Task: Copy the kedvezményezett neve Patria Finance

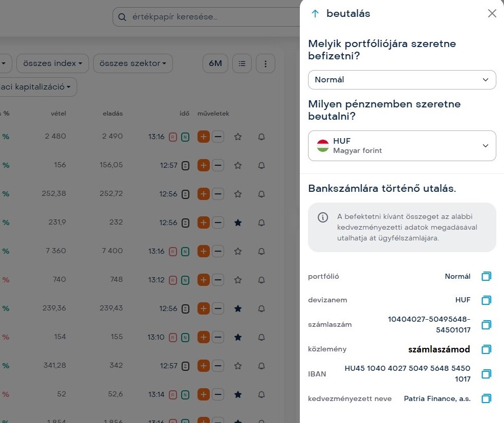Action: tap(486, 398)
